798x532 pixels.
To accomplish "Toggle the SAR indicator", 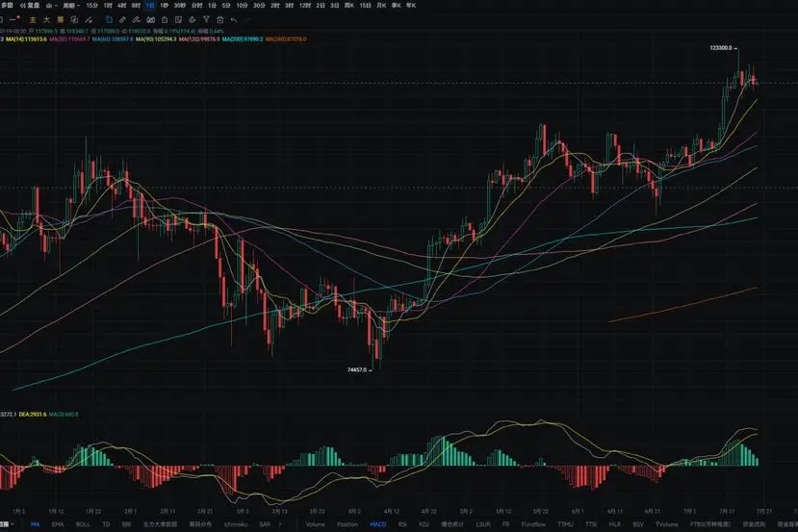I will [x=265, y=524].
